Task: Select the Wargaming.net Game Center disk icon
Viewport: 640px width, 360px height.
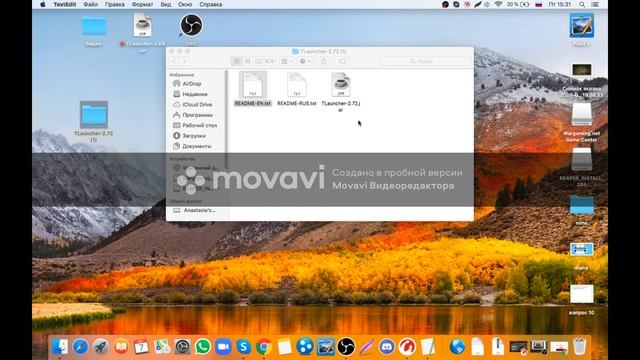Action: pos(581,122)
